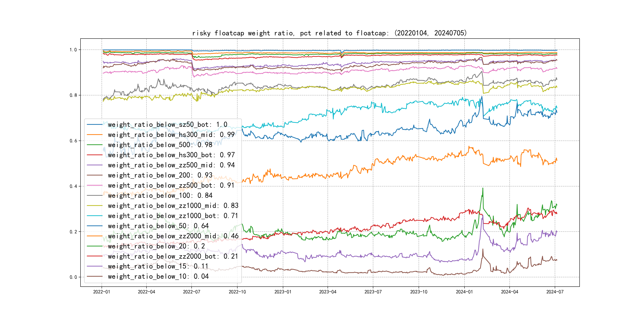Click legend label weight_ratio_below_zz2000_mid
Viewport: 644px width, 322px height.
[173, 236]
